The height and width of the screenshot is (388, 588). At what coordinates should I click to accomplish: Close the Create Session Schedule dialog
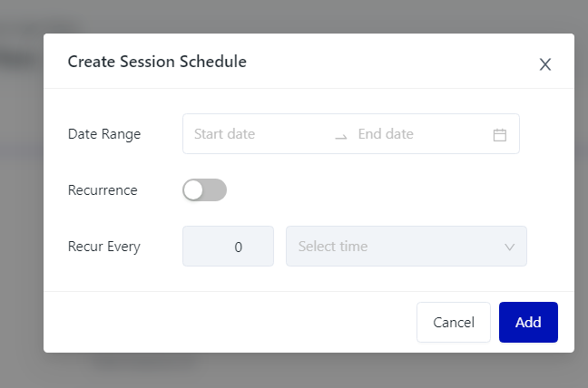(544, 64)
